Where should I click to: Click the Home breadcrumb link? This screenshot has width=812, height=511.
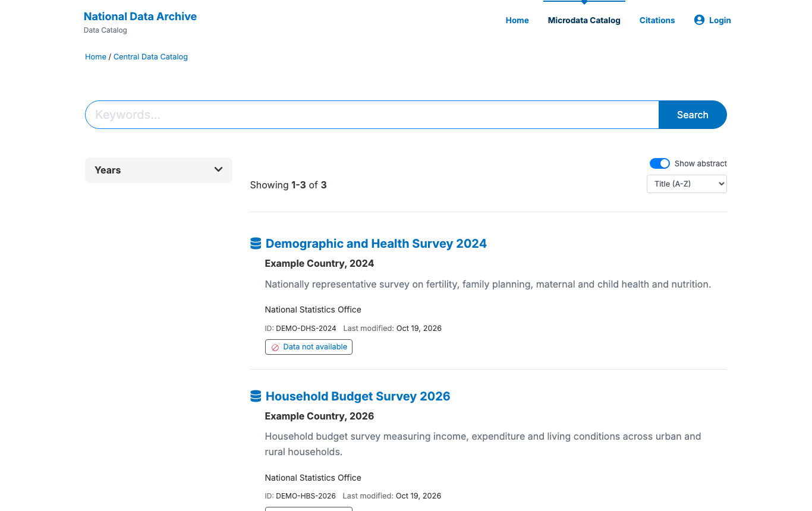(96, 57)
